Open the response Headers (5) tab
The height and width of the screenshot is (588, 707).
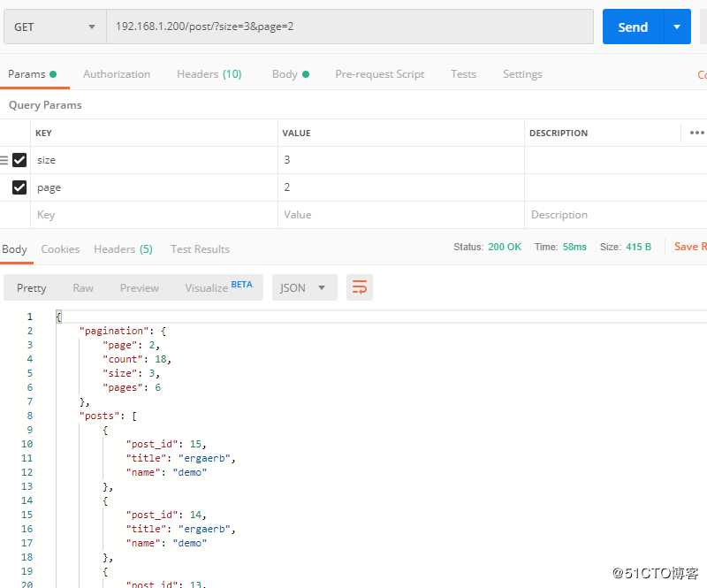pos(123,249)
